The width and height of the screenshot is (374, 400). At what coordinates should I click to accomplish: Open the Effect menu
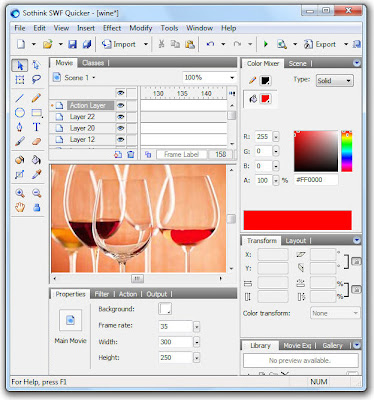(x=112, y=28)
